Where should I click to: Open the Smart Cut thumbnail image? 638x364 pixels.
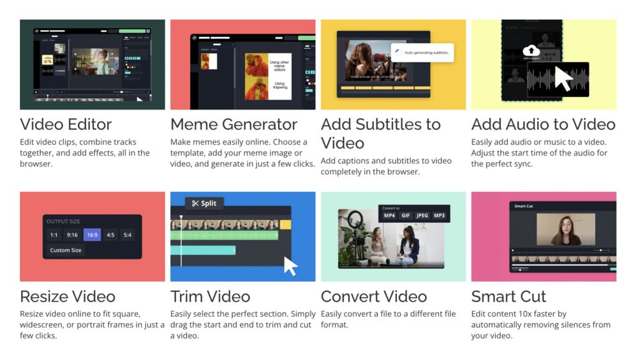pos(544,237)
